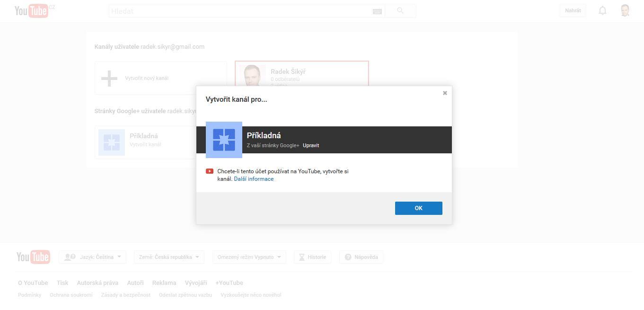Open the Vývojáři footer link
Screen dimensions: 644x310
(x=196, y=283)
